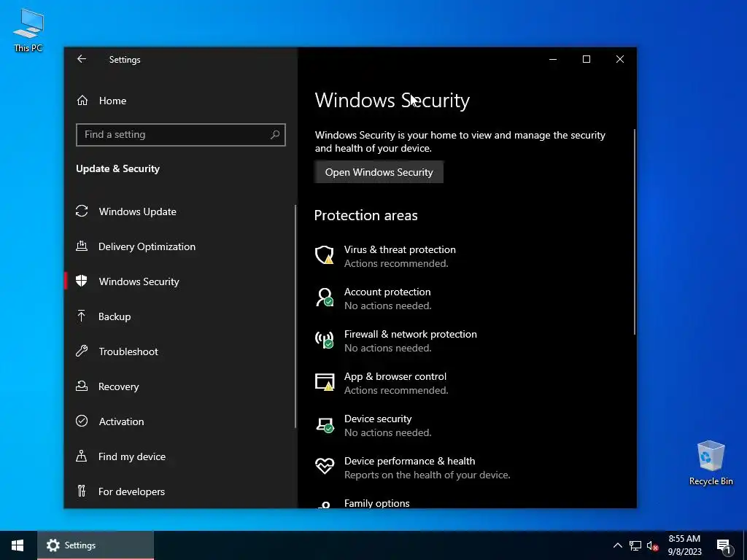Click the Open Windows Security button
This screenshot has height=560, width=747.
[379, 172]
